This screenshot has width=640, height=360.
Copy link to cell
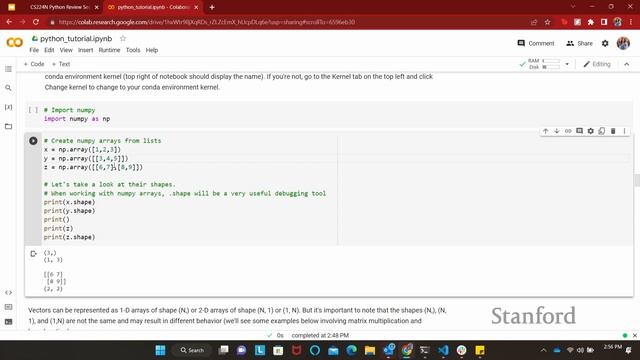pos(568,131)
